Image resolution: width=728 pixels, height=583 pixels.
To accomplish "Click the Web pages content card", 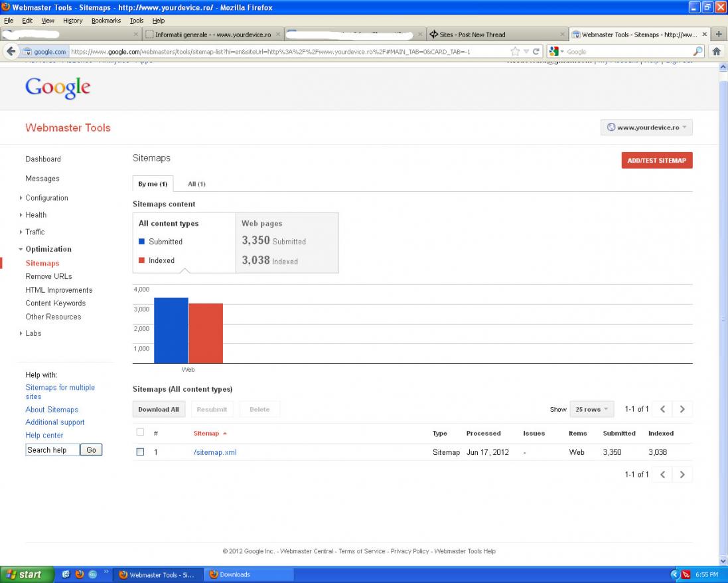I will pyautogui.click(x=287, y=243).
